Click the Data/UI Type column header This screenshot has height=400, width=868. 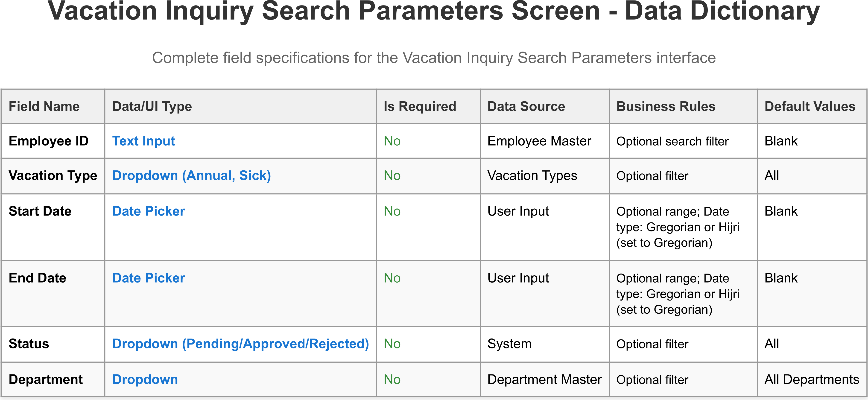152,106
